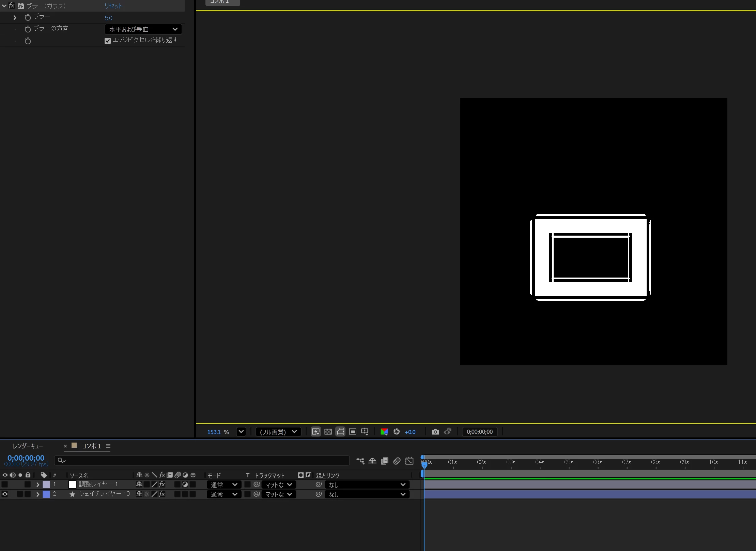Click the snapshot camera icon
The width and height of the screenshot is (756, 551).
point(435,432)
